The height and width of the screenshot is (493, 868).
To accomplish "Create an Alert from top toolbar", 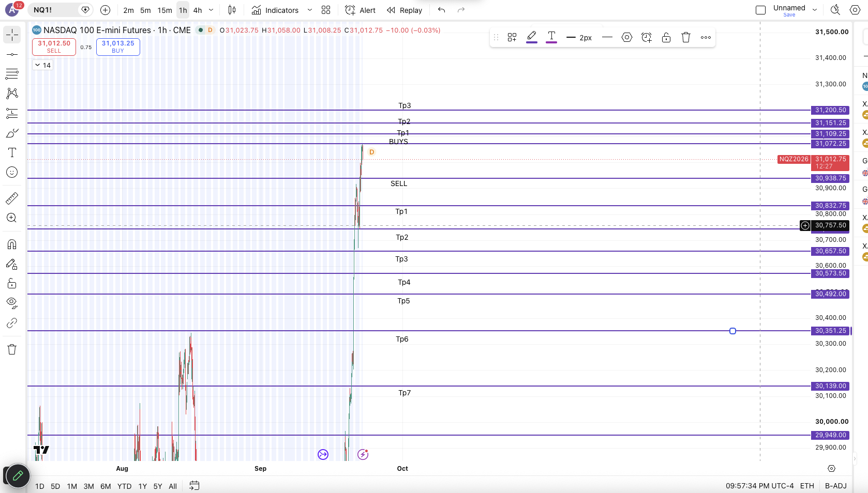I will point(361,10).
